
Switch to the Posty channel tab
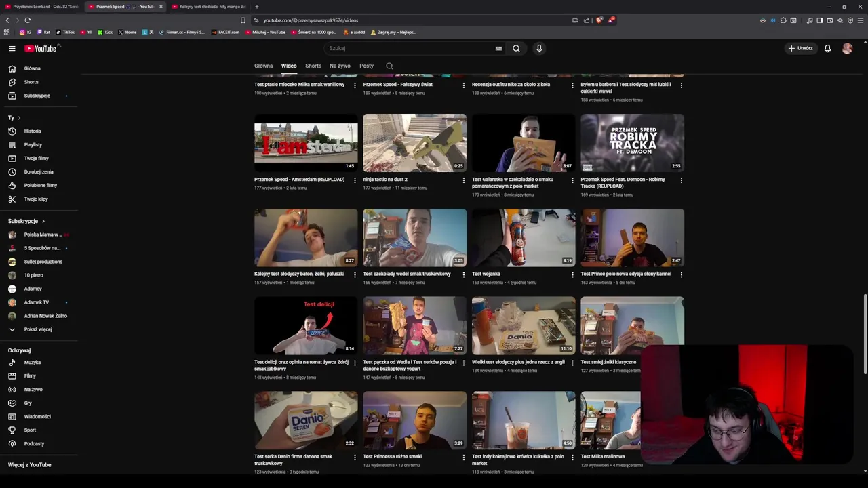point(366,66)
